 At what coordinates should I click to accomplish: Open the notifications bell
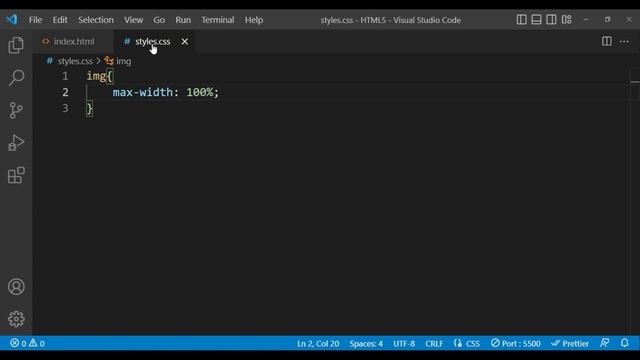pos(624,343)
